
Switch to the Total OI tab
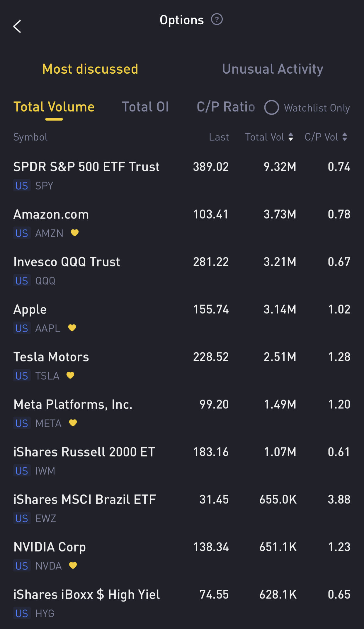145,107
